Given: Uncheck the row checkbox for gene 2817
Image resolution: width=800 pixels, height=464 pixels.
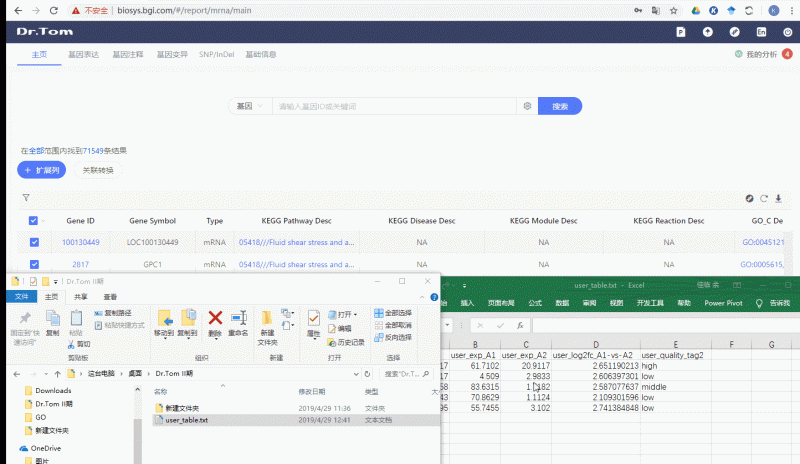Looking at the screenshot, I should (34, 265).
